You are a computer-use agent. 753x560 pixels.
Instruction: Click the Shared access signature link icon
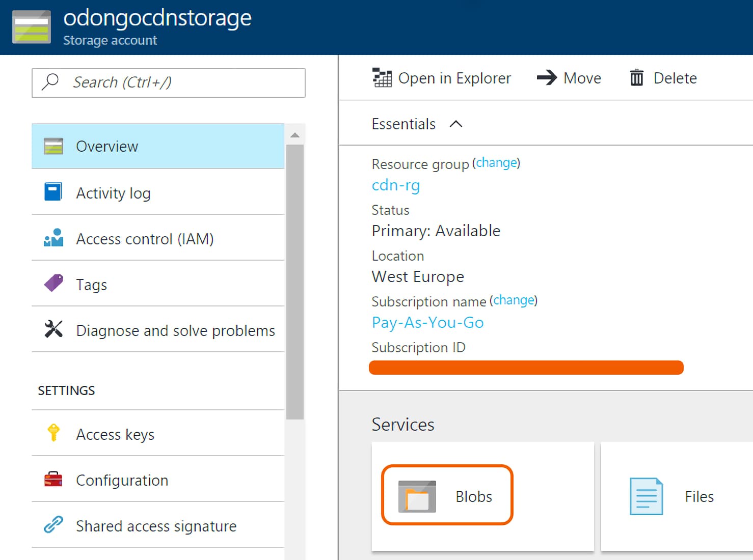tap(53, 525)
